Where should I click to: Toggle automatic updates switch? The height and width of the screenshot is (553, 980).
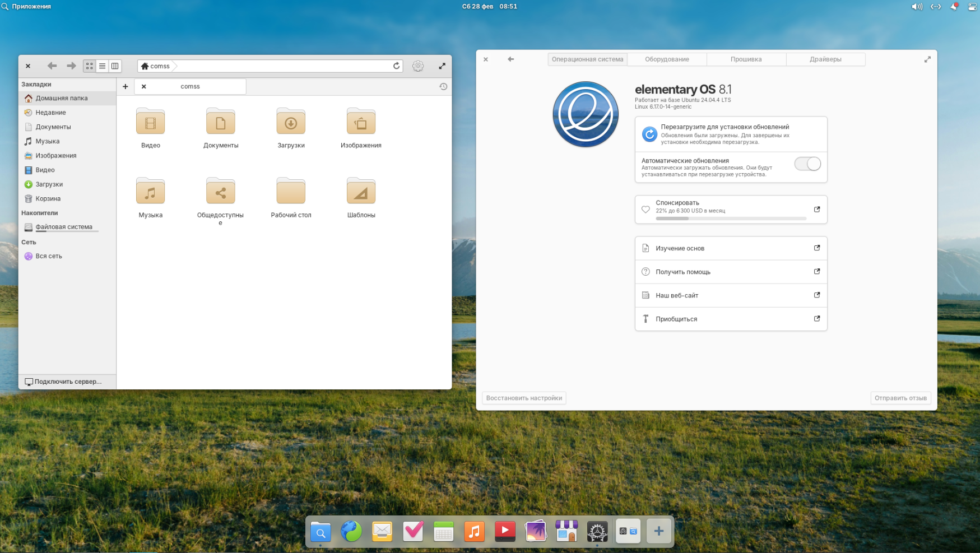807,164
